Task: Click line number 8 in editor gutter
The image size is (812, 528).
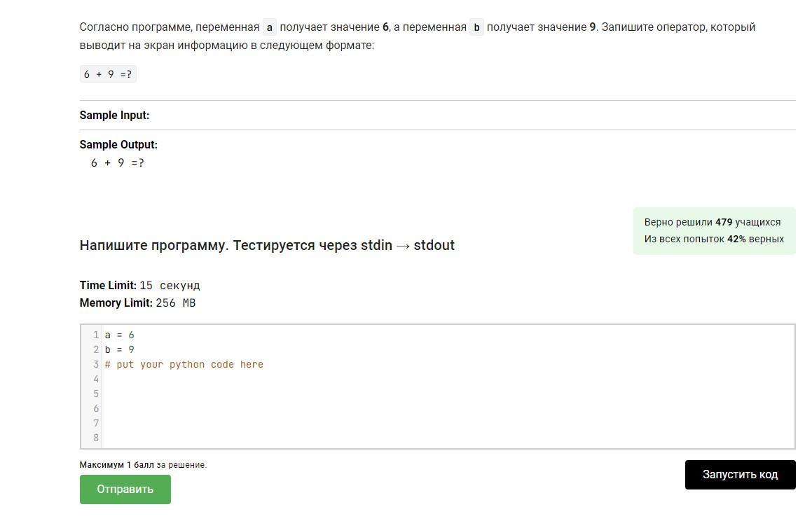Action: (x=96, y=438)
